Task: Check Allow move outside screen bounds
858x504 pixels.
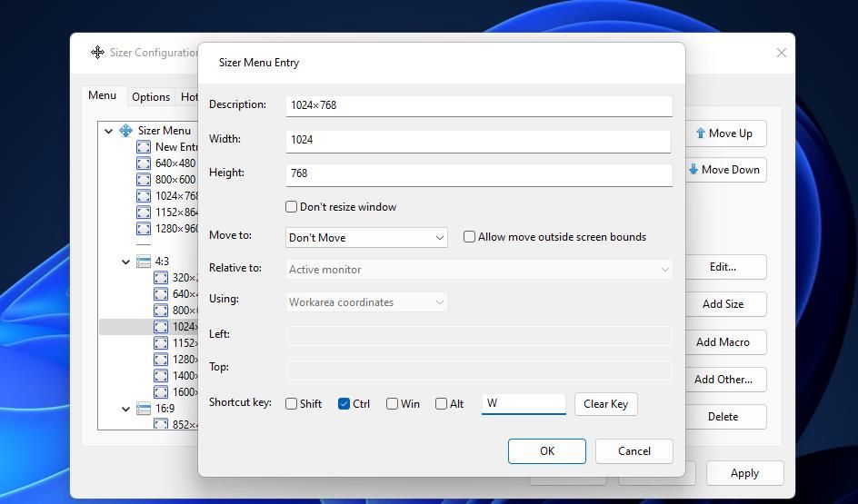Action: 469,237
